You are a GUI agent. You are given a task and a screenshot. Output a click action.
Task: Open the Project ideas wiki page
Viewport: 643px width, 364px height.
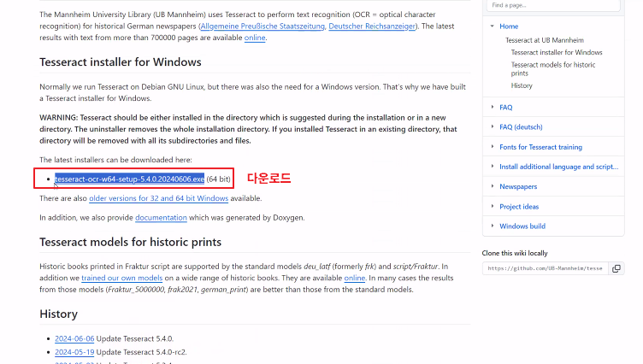click(x=519, y=207)
